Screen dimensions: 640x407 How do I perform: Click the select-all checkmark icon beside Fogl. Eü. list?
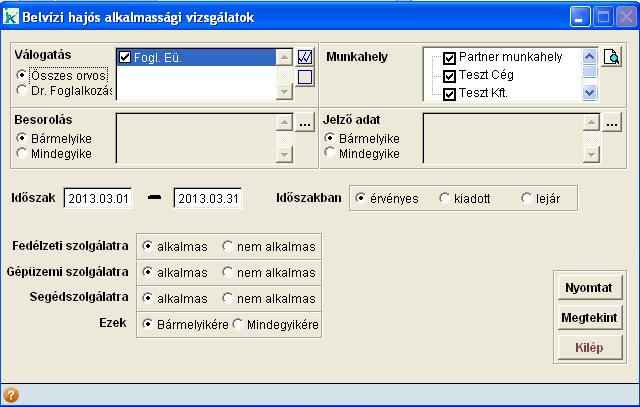(x=306, y=58)
